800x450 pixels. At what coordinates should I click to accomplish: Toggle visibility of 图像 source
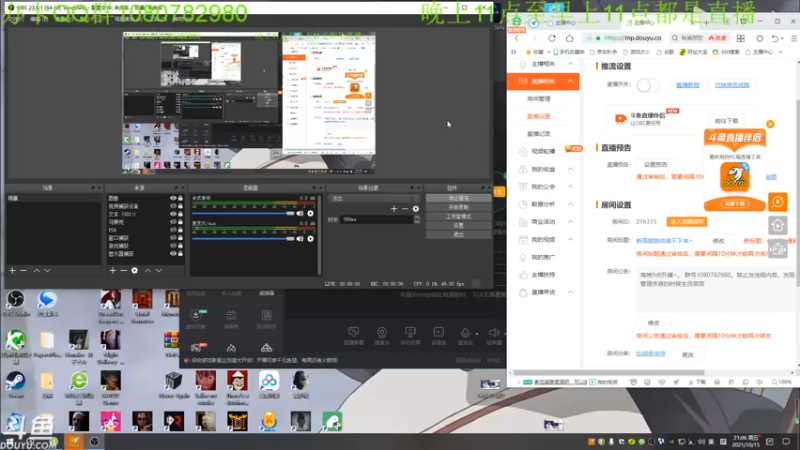click(173, 198)
